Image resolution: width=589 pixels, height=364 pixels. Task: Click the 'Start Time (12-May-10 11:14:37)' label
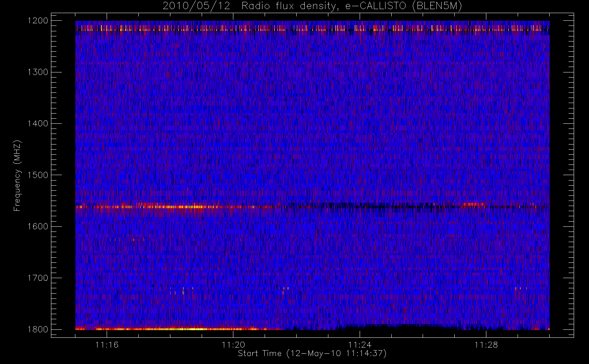(312, 353)
